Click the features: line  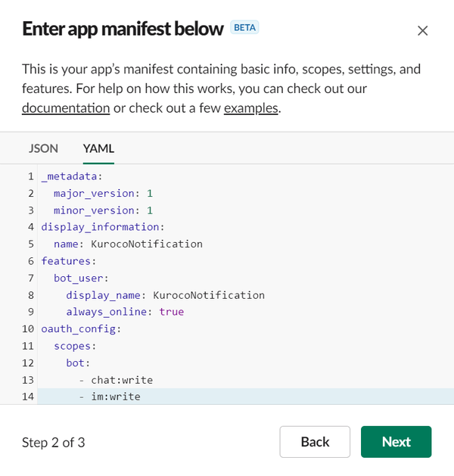pos(69,261)
